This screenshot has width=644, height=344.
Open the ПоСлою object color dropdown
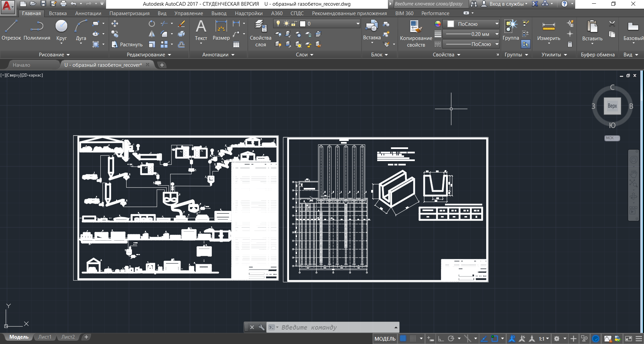[471, 24]
